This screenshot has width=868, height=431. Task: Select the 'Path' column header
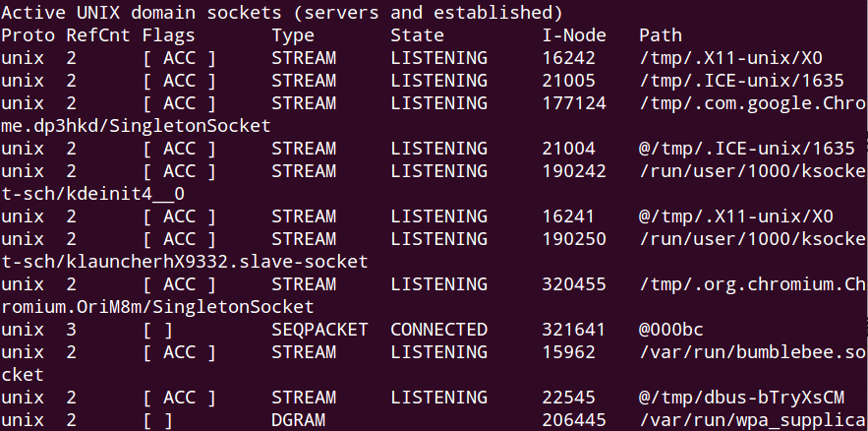(x=661, y=35)
